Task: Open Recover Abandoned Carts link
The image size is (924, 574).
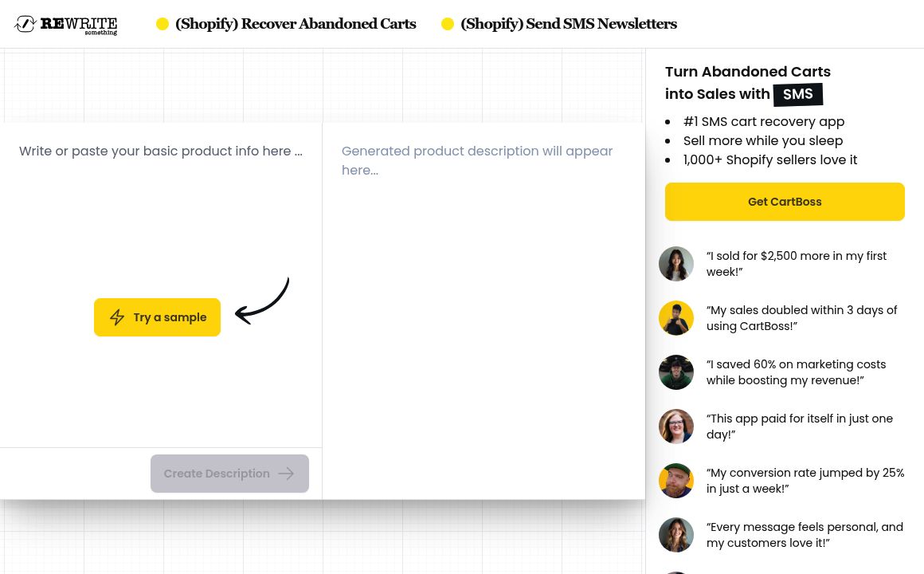Action: 296,25
